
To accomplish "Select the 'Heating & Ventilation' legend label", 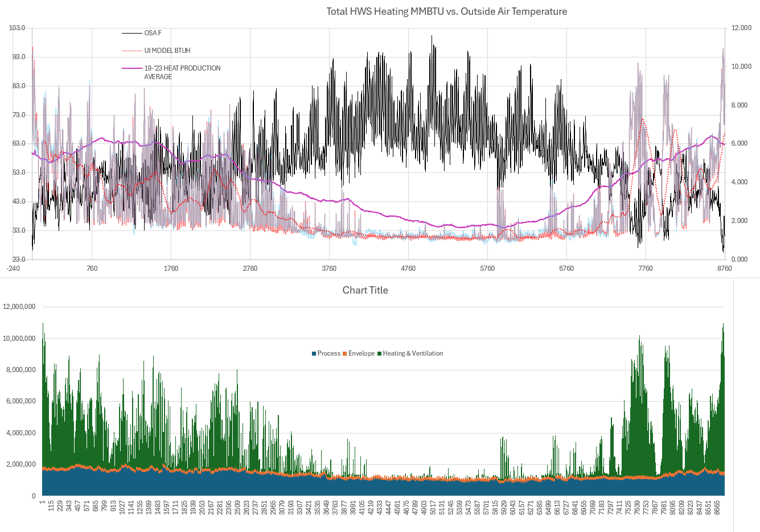I will (413, 353).
